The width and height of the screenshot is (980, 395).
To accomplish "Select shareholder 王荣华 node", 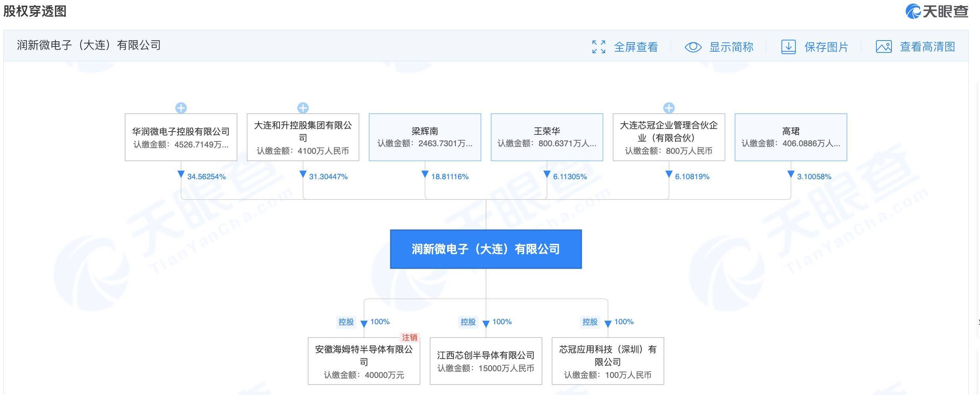I will click(x=547, y=137).
